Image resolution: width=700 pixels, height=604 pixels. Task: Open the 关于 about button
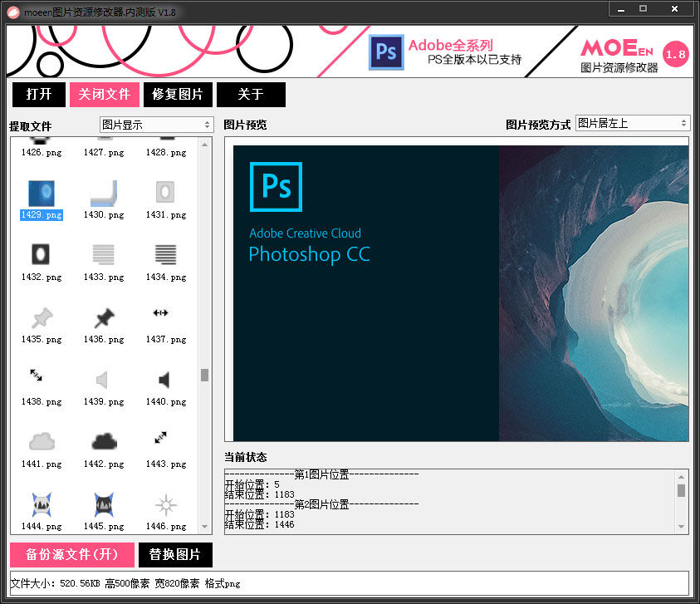[x=251, y=95]
